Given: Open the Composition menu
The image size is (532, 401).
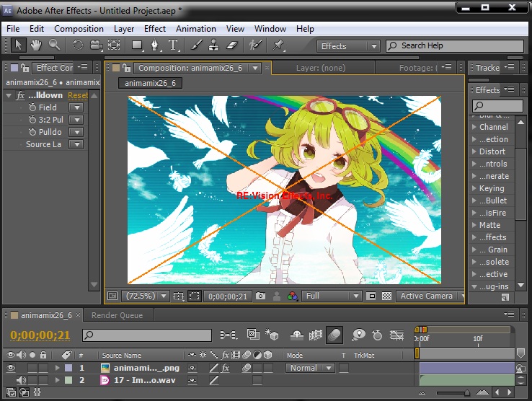Looking at the screenshot, I should (79, 29).
